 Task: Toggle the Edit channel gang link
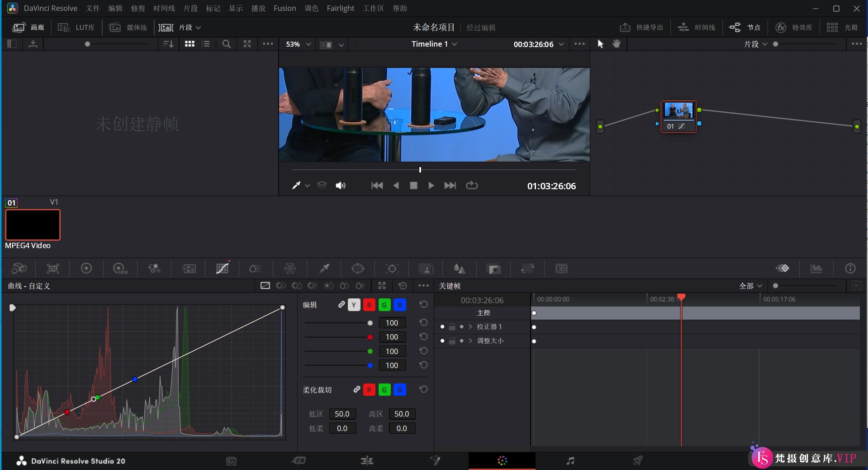click(x=342, y=305)
